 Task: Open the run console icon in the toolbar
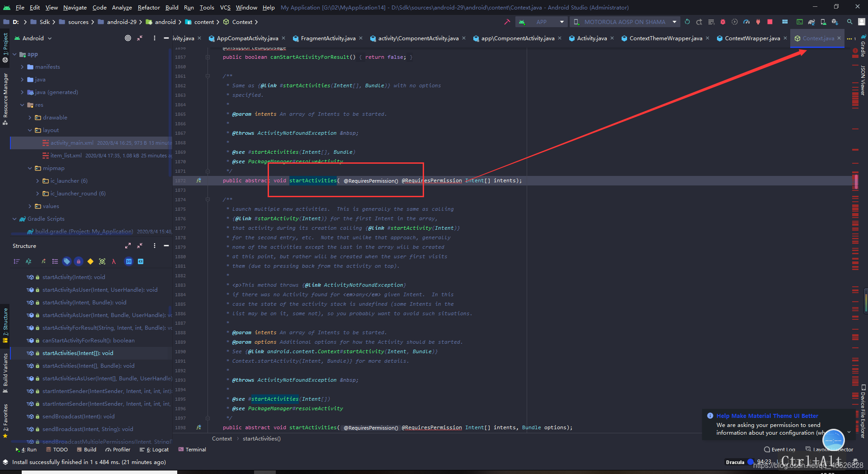(800, 22)
